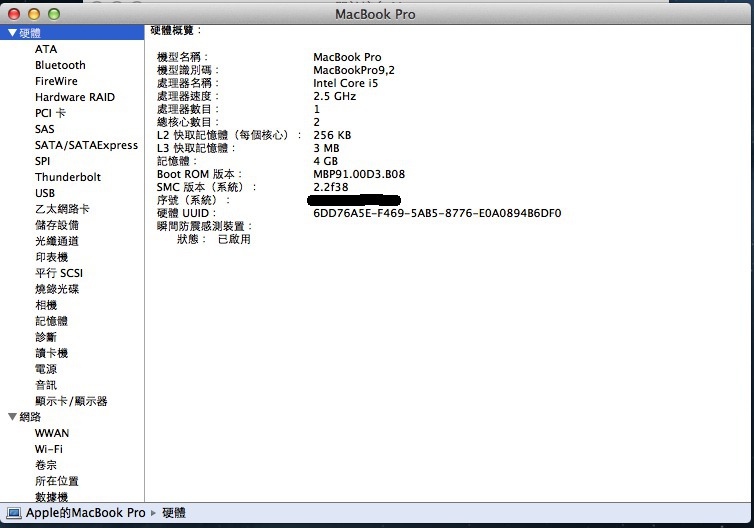Image resolution: width=754 pixels, height=528 pixels.
Task: Select 讀卡機 card reader entry
Action: coord(51,353)
